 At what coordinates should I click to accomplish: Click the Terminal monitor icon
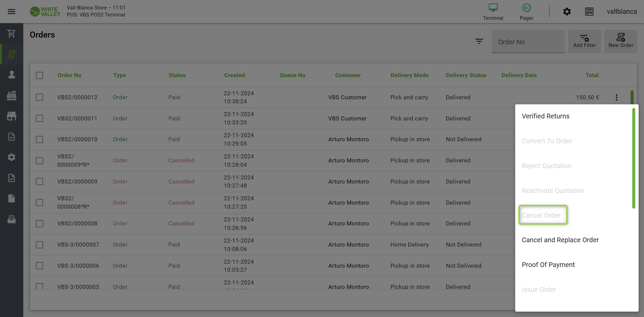[493, 8]
